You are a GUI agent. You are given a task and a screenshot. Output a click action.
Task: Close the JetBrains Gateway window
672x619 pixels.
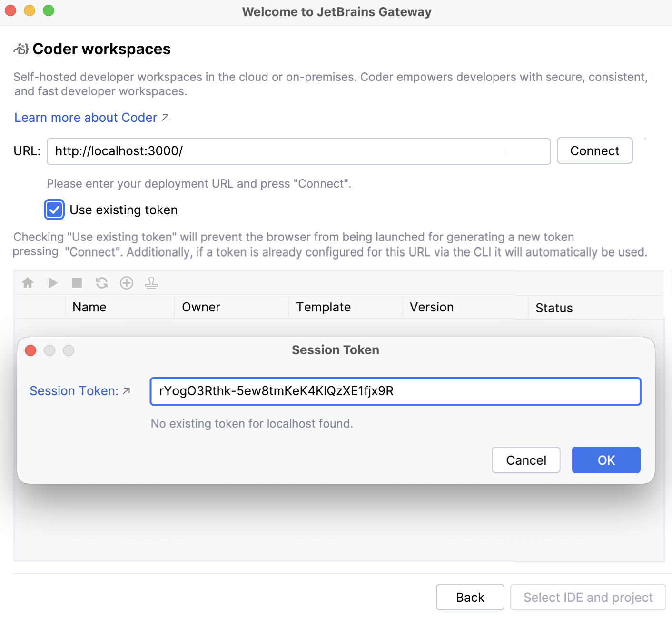click(10, 10)
